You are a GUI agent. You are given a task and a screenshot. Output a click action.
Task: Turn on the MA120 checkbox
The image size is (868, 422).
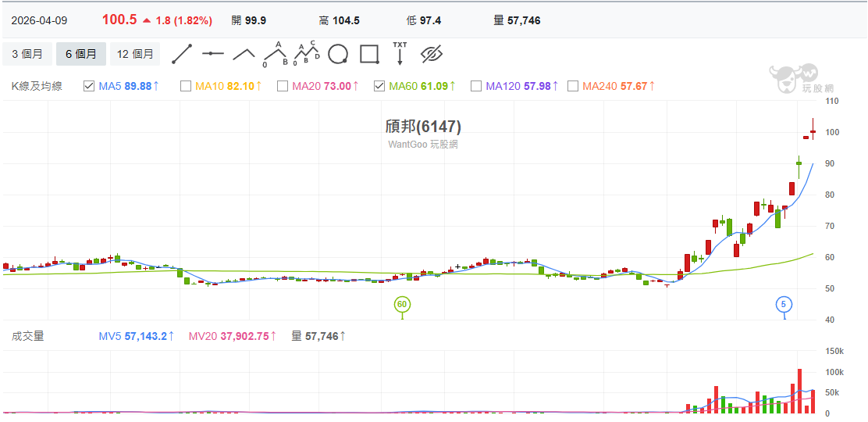click(x=476, y=86)
